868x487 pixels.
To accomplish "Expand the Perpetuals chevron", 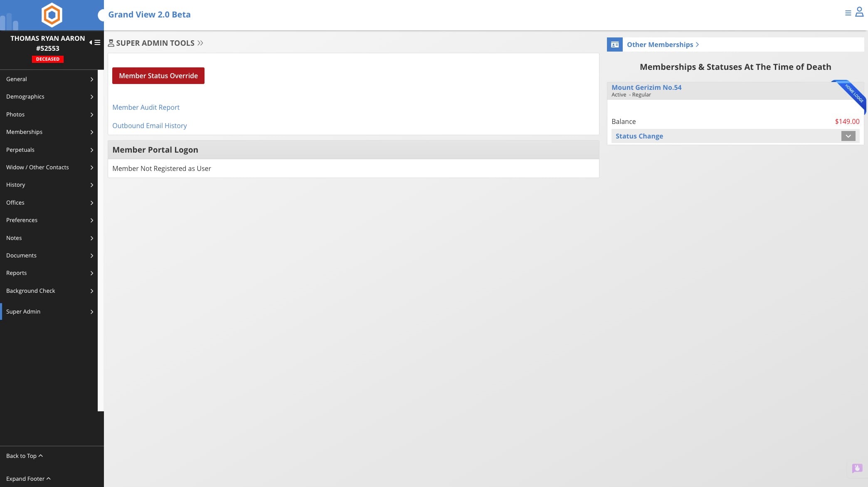I will (x=92, y=150).
